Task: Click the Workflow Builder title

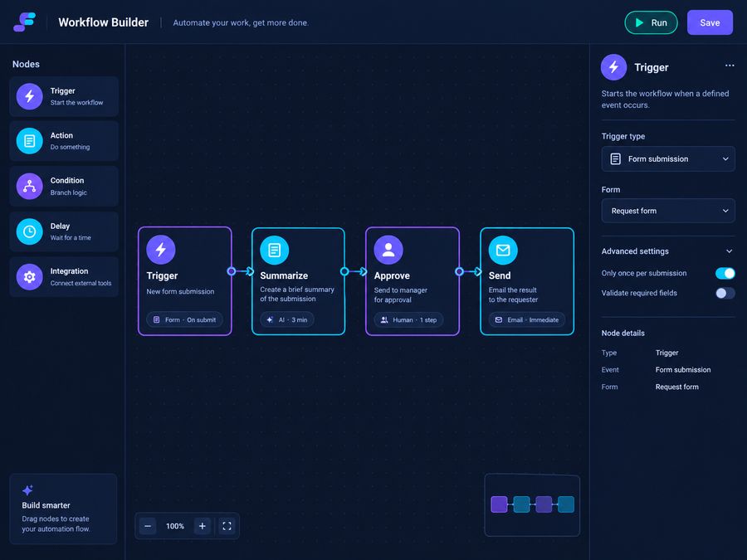Action: click(104, 22)
